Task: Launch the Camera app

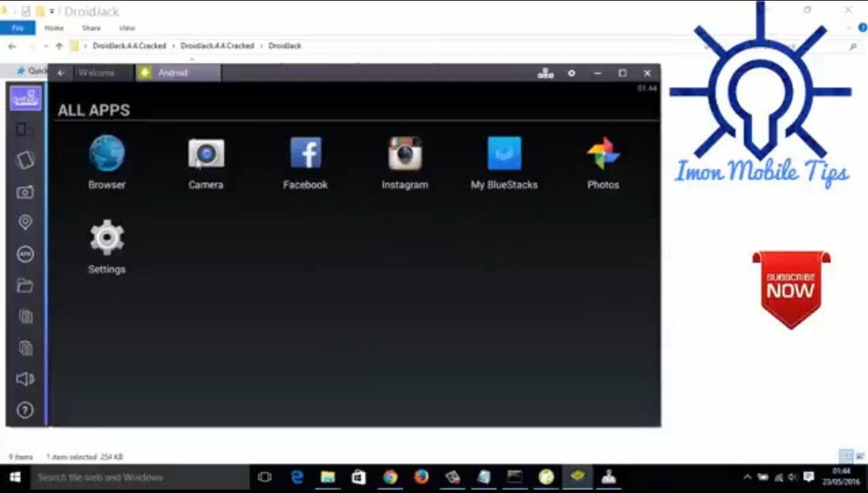Action: click(x=206, y=153)
